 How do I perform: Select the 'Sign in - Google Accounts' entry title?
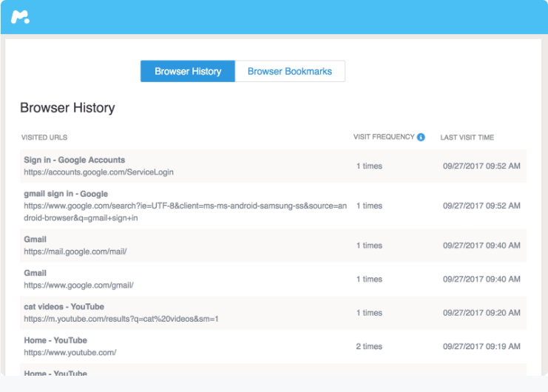74,160
